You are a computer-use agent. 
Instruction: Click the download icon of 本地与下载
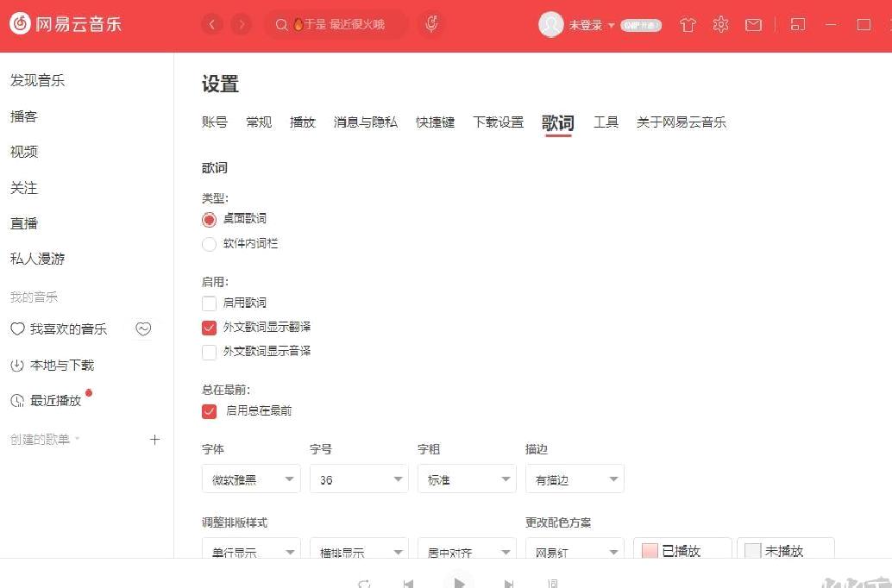[x=17, y=365]
